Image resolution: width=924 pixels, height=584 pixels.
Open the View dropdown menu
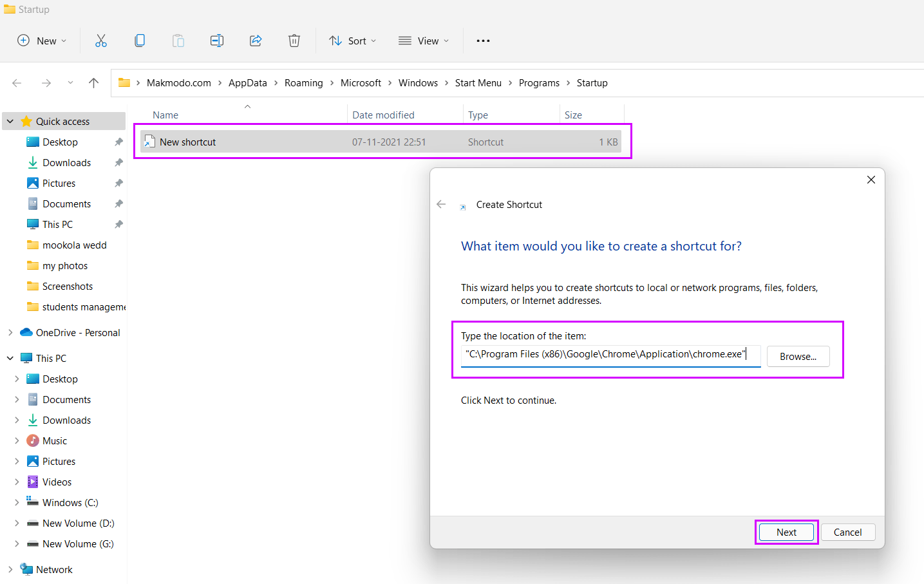(x=424, y=41)
